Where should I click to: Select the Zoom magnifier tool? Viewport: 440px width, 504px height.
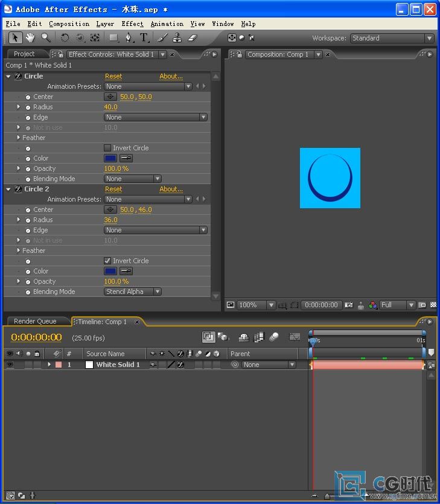pyautogui.click(x=46, y=37)
